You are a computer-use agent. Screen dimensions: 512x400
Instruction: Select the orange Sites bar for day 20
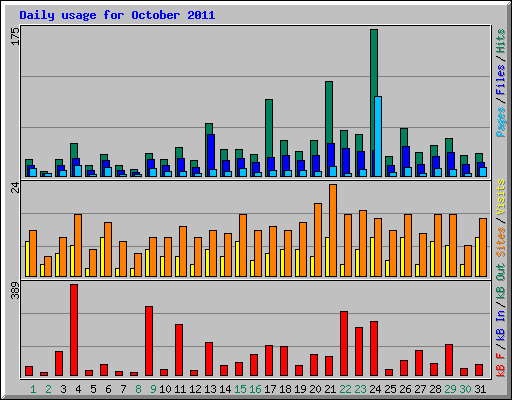318,240
